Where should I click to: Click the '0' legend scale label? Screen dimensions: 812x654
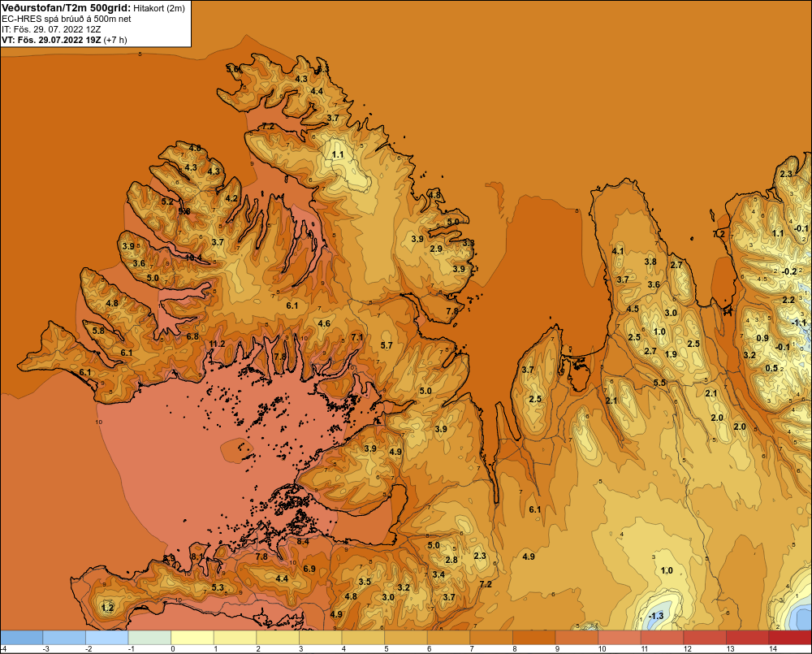173,649
